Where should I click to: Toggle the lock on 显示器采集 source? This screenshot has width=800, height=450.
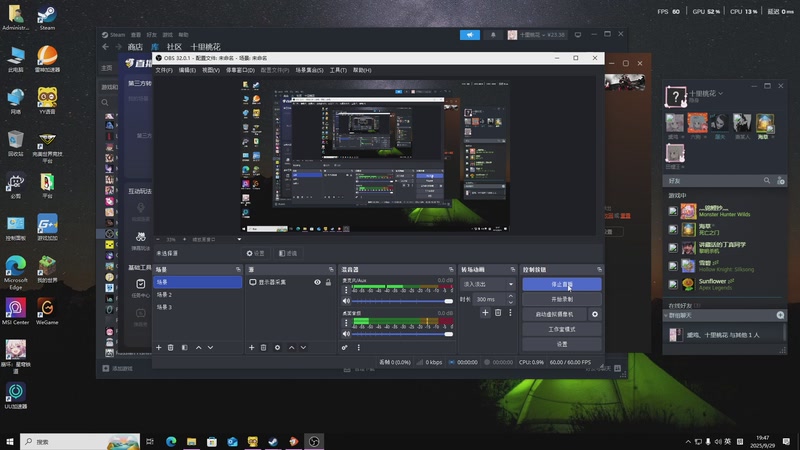(329, 282)
